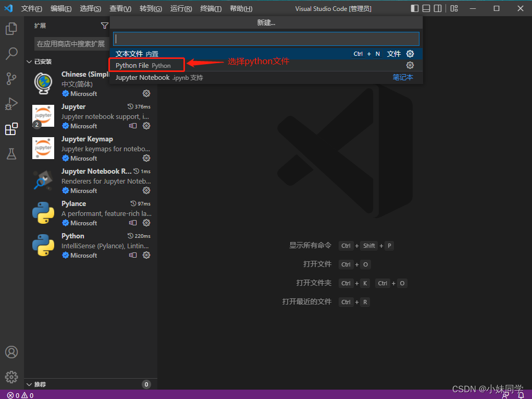Click remote indicator icon on Python extension
Viewport: 532px width, 399px height.
pos(133,255)
